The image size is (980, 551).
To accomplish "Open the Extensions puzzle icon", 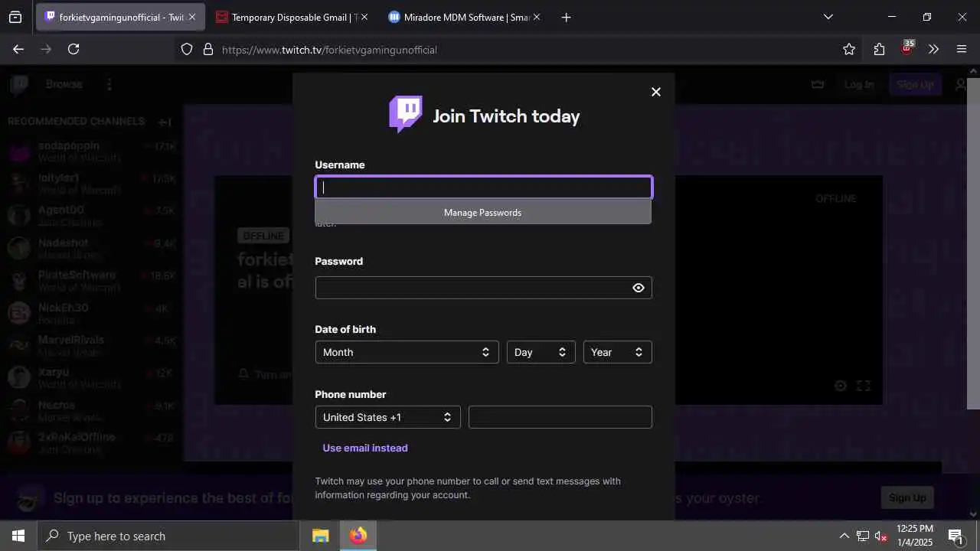I will [879, 49].
